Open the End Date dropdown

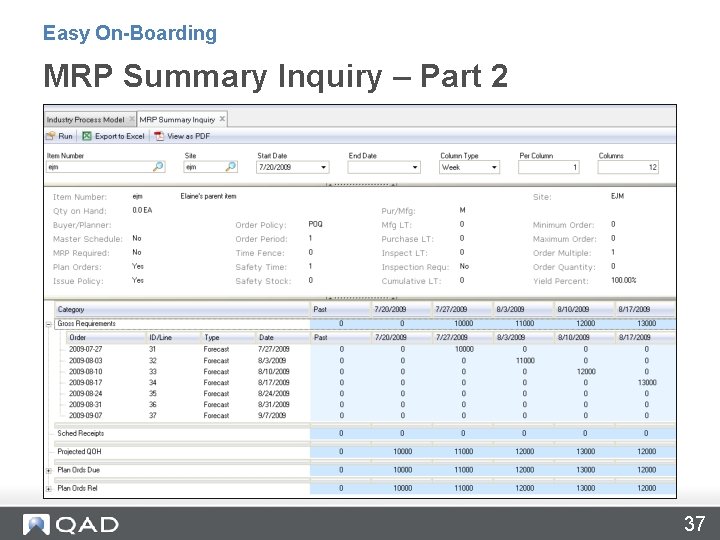coord(415,167)
